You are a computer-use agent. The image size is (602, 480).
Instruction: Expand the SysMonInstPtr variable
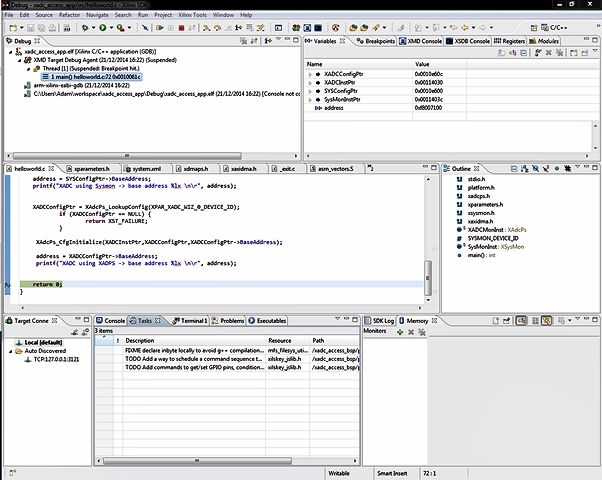[310, 99]
